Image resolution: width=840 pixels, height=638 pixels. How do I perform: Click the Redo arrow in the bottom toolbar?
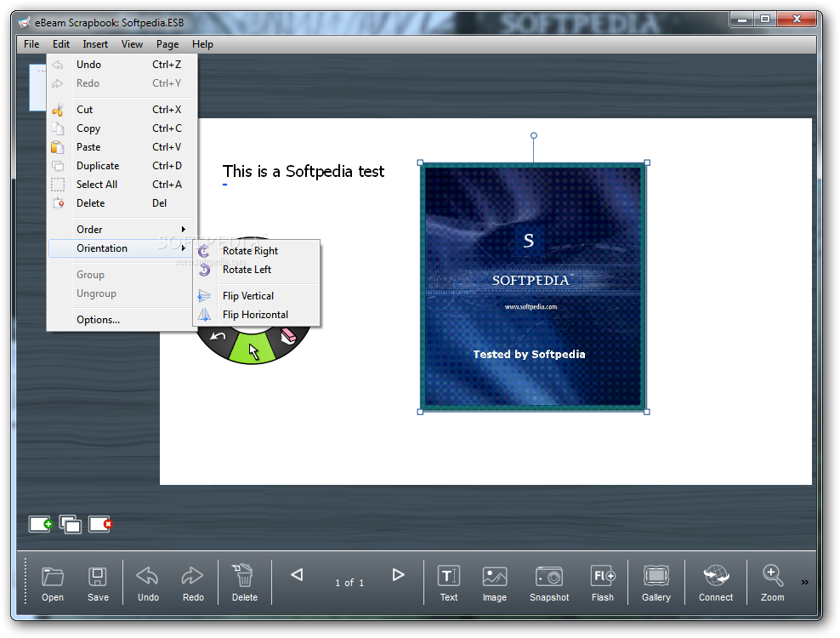192,577
